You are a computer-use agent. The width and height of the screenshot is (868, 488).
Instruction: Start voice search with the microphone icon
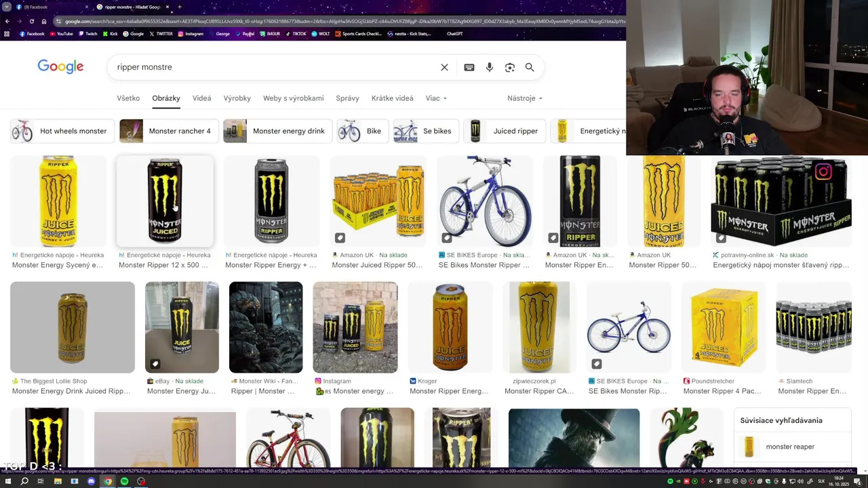pos(490,67)
